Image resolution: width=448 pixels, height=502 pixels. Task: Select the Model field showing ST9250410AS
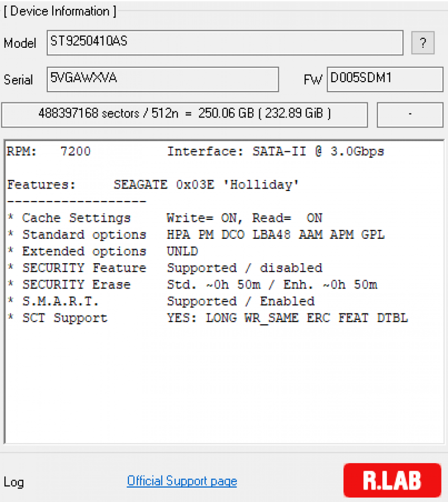(225, 43)
